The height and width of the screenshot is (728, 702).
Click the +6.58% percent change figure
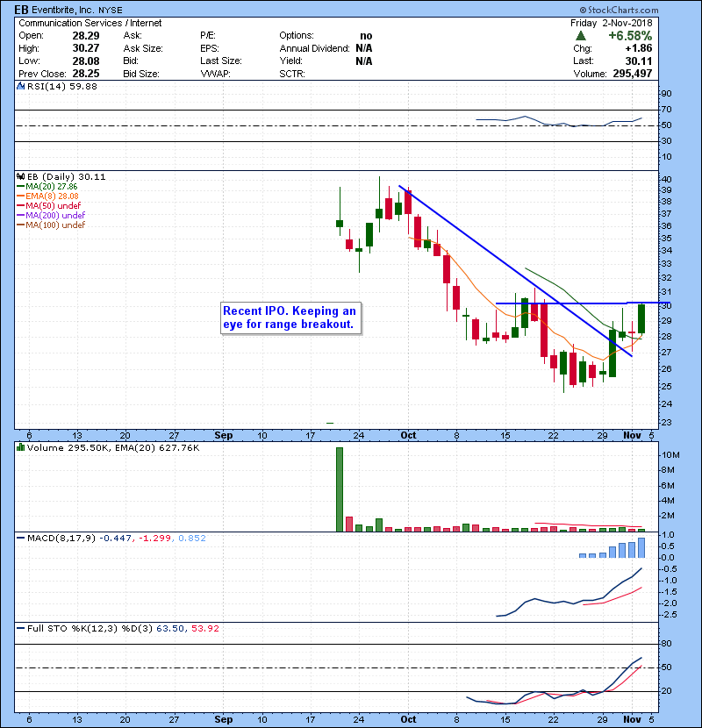coord(630,36)
